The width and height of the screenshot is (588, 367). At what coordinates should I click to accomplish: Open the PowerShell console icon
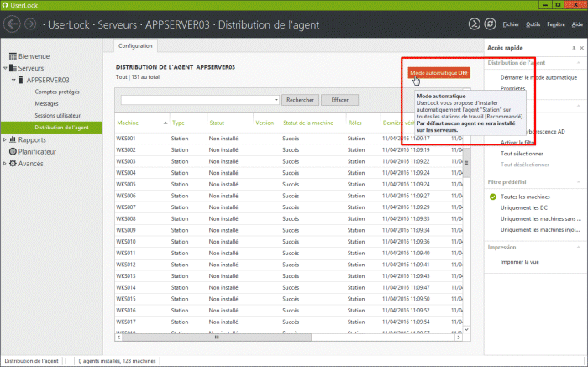(475, 24)
